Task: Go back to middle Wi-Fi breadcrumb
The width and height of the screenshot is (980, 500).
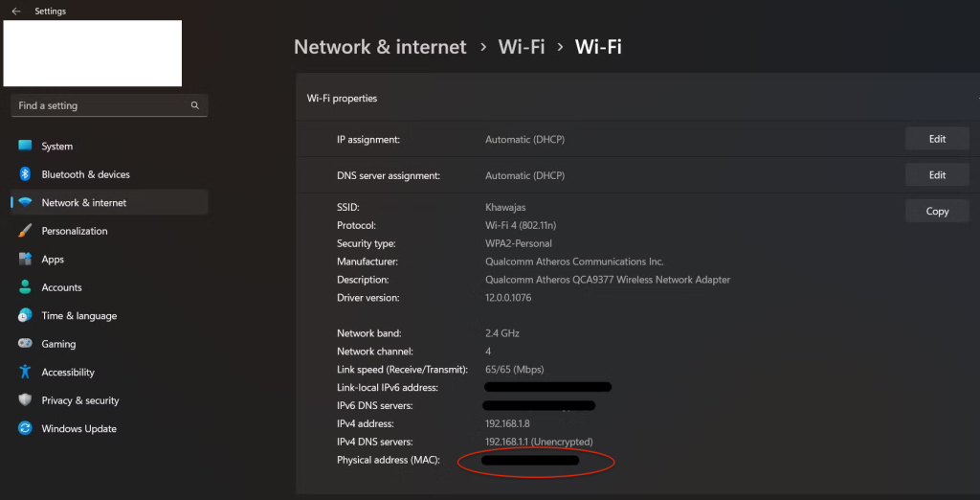Action: click(x=521, y=47)
